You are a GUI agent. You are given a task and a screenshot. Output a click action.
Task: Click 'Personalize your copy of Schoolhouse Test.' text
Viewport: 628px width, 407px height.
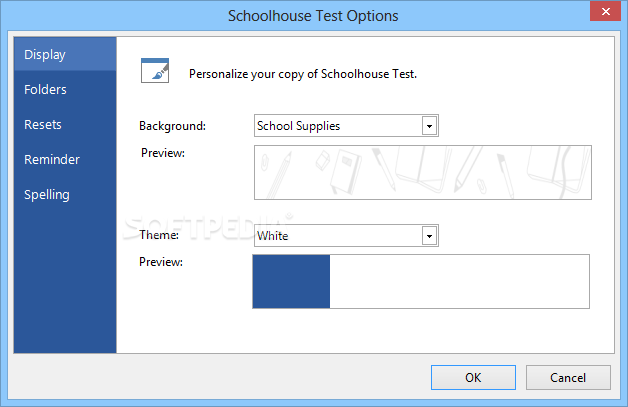(303, 74)
